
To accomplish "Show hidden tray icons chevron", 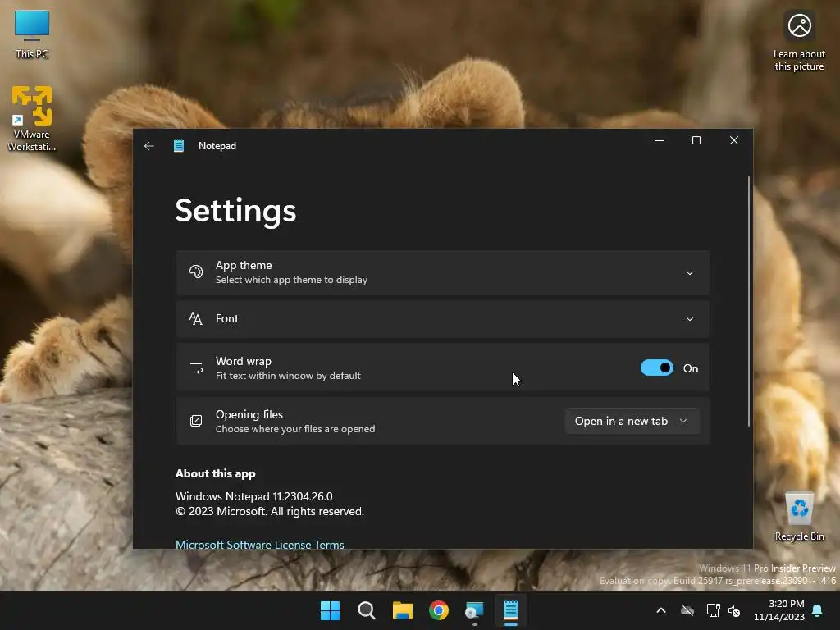I will click(661, 610).
